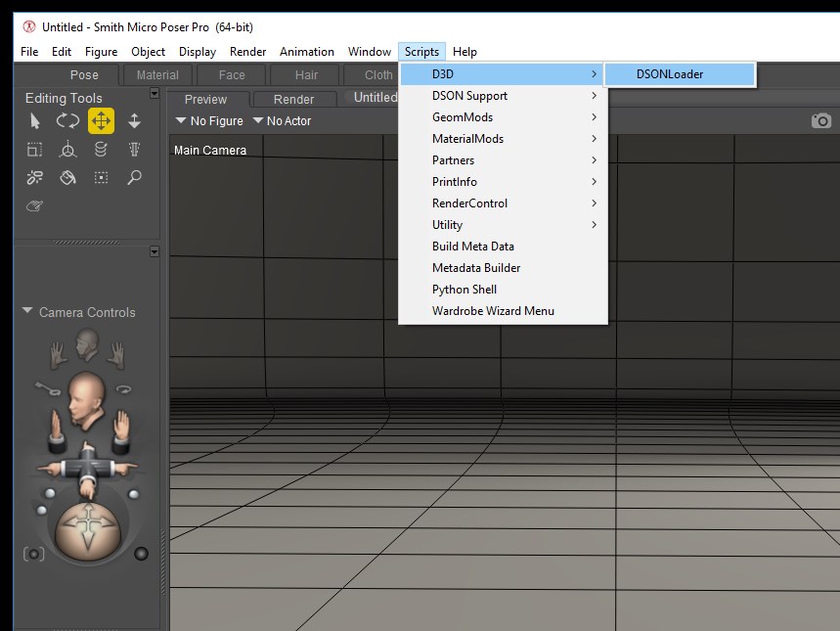Open the Help menu
Screen dimensions: 840x631
(464, 52)
